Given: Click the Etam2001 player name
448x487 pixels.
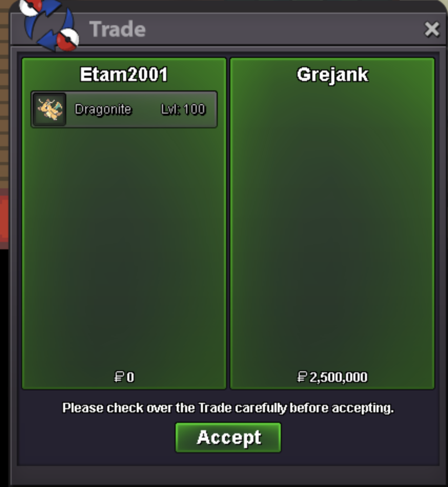Looking at the screenshot, I should click(x=124, y=75).
